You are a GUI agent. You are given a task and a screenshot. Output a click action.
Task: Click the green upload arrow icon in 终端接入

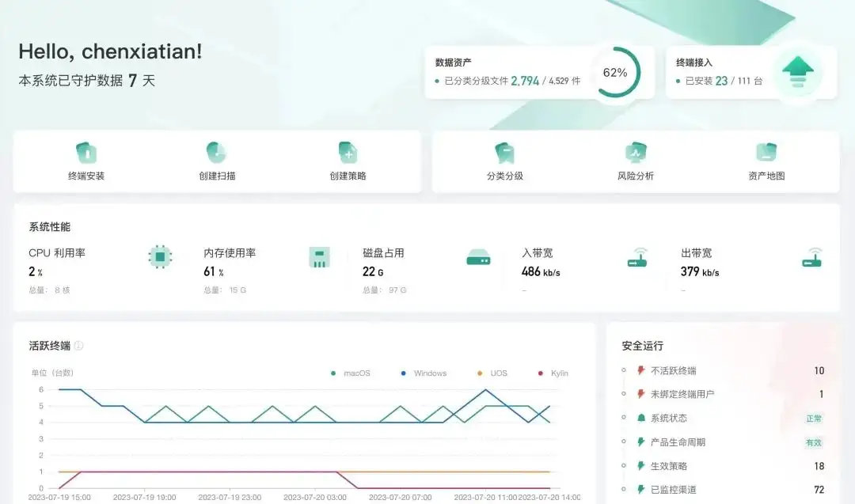click(x=798, y=72)
